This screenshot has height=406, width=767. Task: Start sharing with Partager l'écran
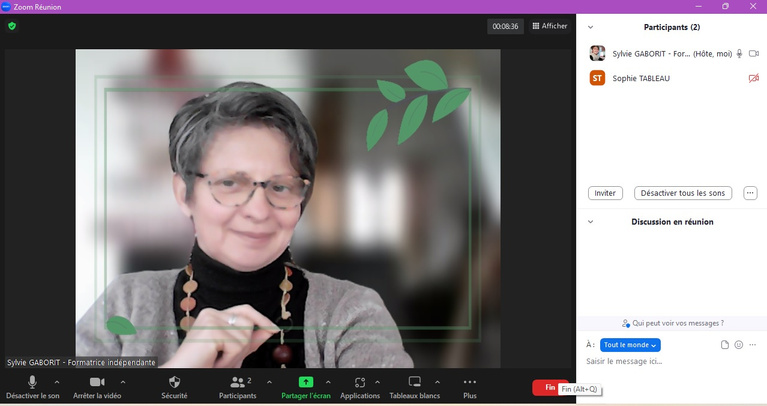tap(306, 387)
